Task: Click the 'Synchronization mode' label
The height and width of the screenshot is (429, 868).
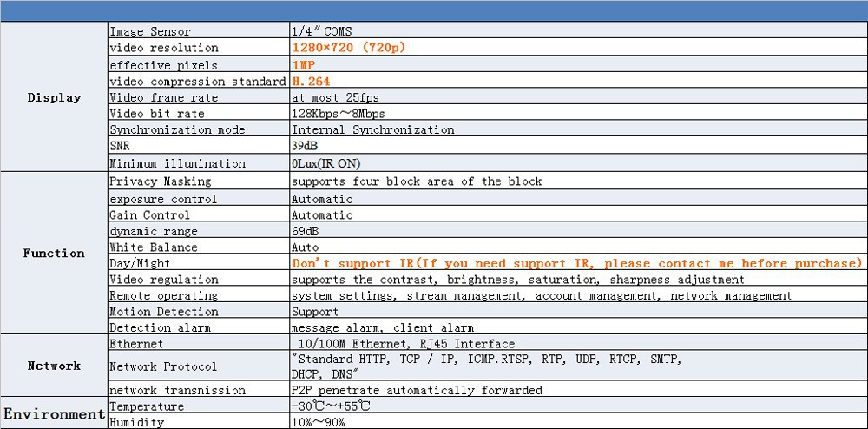Action: [x=177, y=129]
